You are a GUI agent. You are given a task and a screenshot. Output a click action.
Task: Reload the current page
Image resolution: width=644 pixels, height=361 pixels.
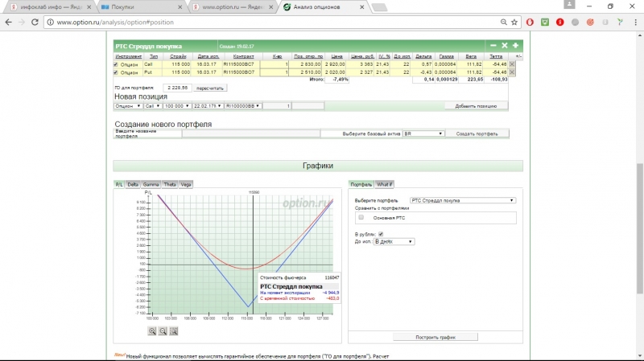tap(35, 23)
